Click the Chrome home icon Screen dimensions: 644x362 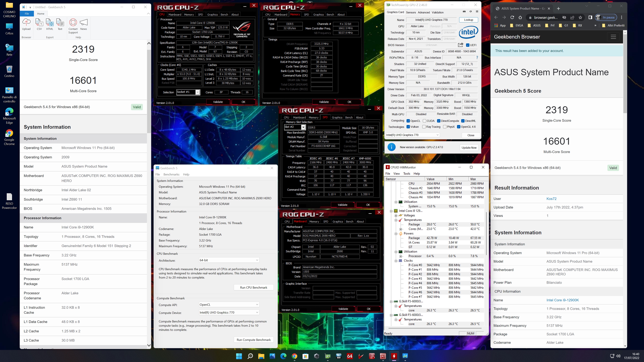(520, 17)
